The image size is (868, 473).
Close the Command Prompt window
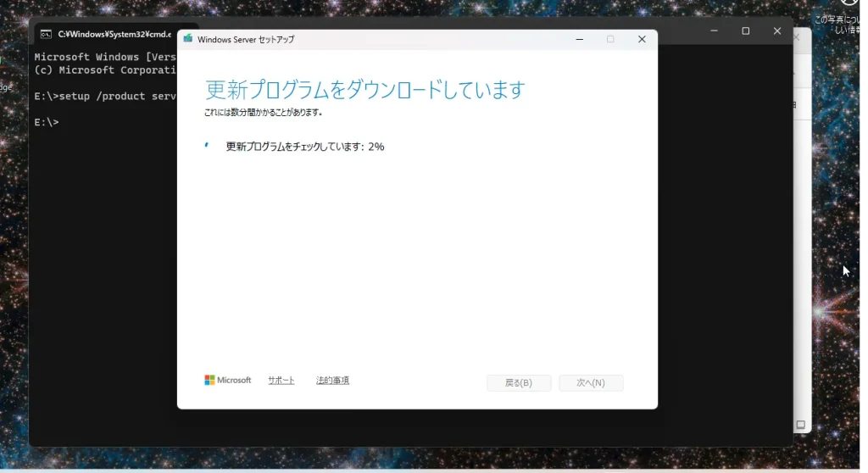(x=777, y=31)
